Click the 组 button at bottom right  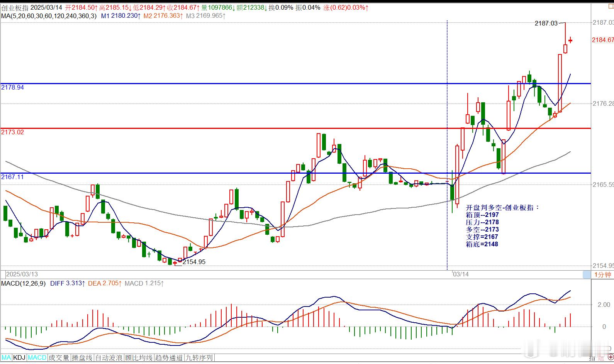tap(601, 358)
